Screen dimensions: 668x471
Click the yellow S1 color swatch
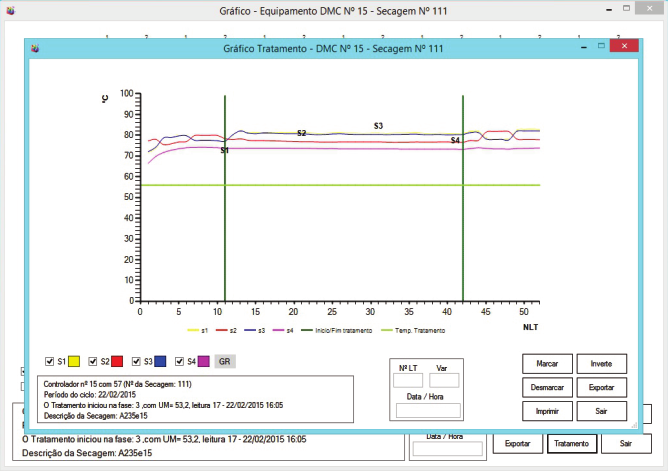(74, 361)
